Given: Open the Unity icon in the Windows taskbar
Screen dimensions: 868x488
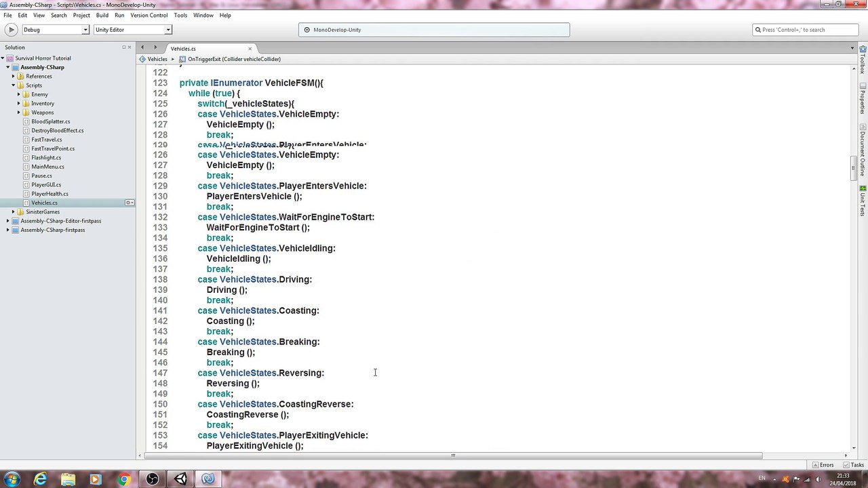Looking at the screenshot, I should 180,479.
